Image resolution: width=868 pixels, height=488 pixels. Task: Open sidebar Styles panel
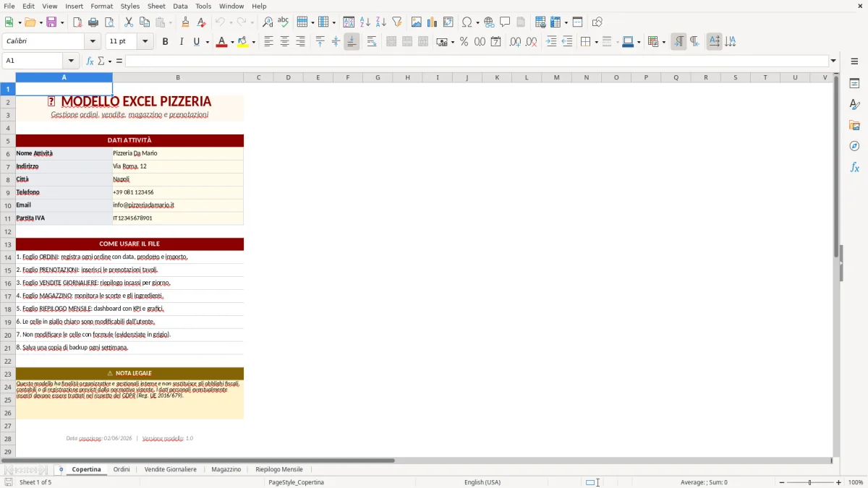[x=854, y=105]
